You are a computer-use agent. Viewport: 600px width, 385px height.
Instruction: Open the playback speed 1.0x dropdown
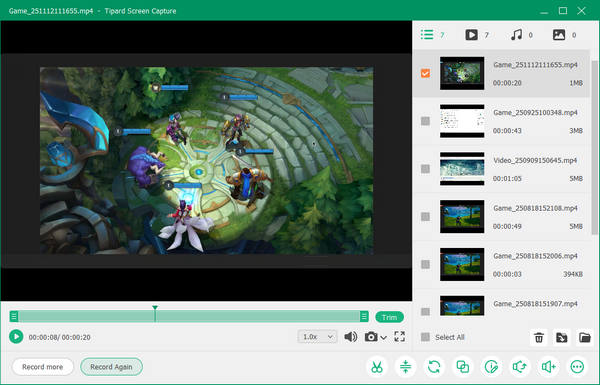pyautogui.click(x=317, y=337)
